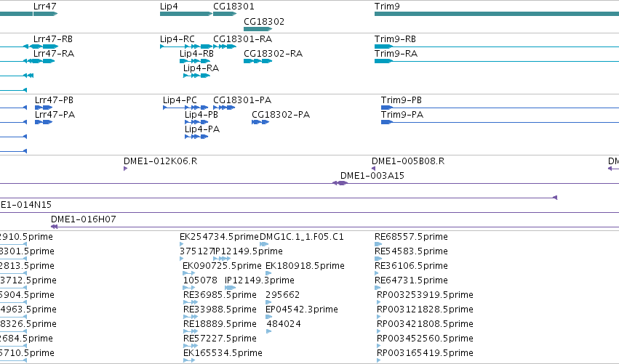This screenshot has height=364, width=619.
Task: Select the Trim9-RB transcript label
Action: (395, 39)
